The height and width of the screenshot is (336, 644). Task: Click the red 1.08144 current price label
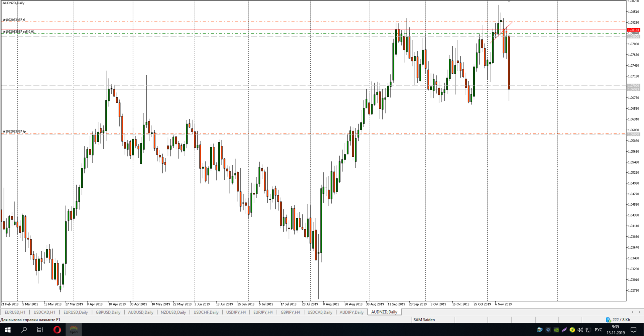coord(633,30)
